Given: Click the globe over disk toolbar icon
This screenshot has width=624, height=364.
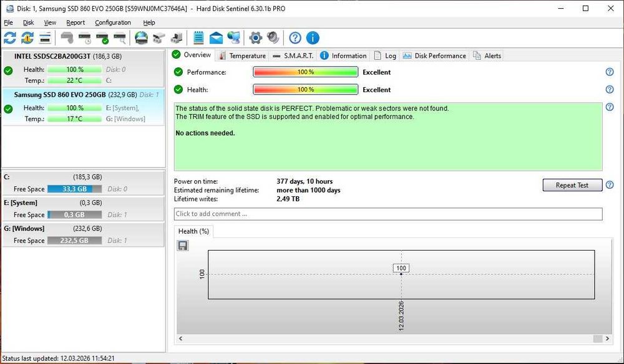Looking at the screenshot, I should 141,38.
